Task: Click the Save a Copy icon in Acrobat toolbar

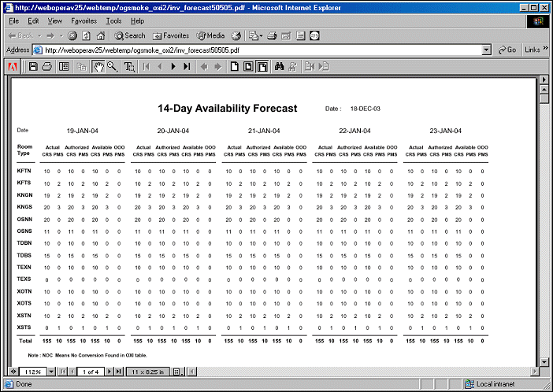Action: (33, 67)
